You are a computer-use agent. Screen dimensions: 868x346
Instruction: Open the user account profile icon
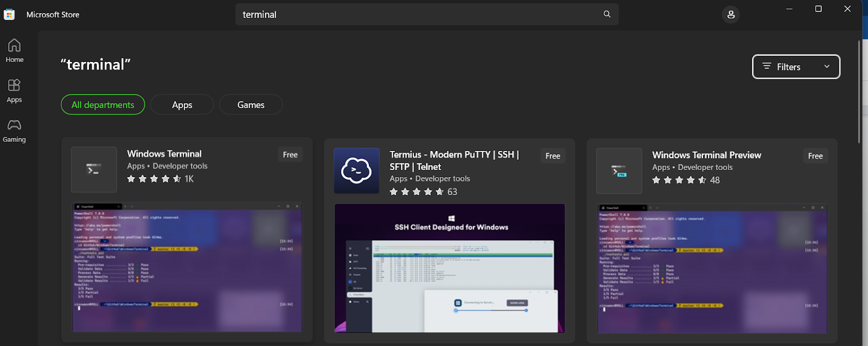(x=731, y=15)
